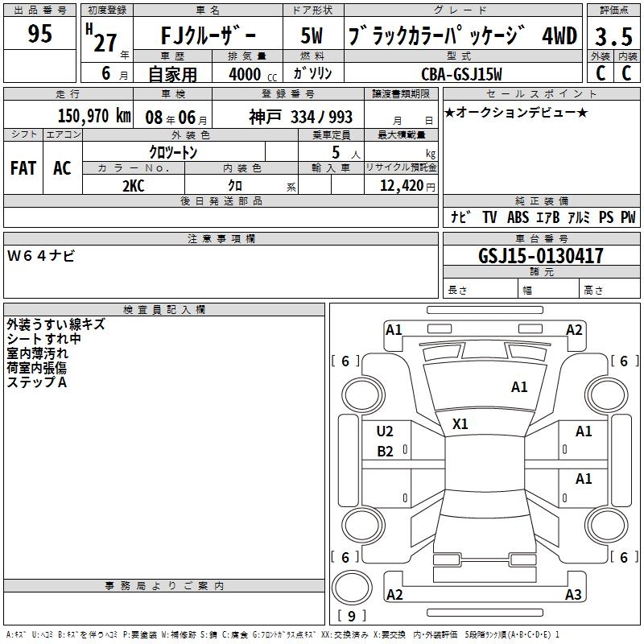Click the car name FJクルーザー
The image size is (644, 644).
[208, 35]
